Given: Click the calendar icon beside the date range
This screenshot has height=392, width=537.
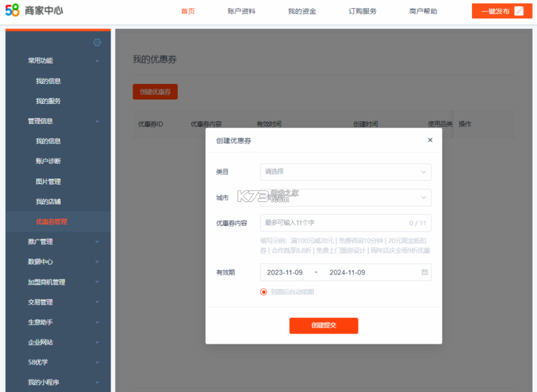Looking at the screenshot, I should coord(424,272).
